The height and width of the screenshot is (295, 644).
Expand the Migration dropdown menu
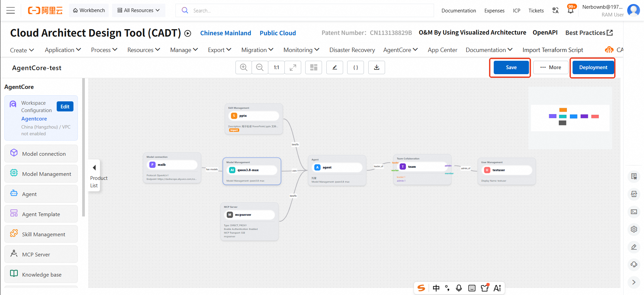point(257,50)
